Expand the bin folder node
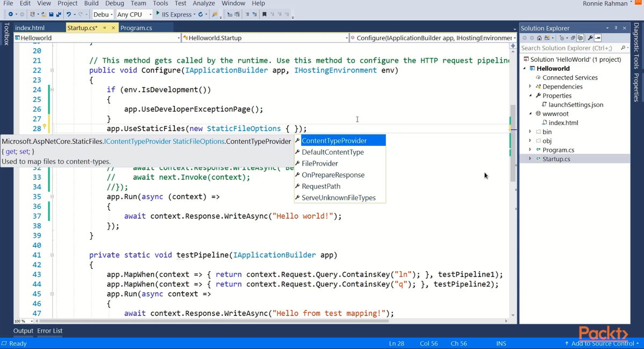Viewport: 644px width, 349px height. pos(530,132)
